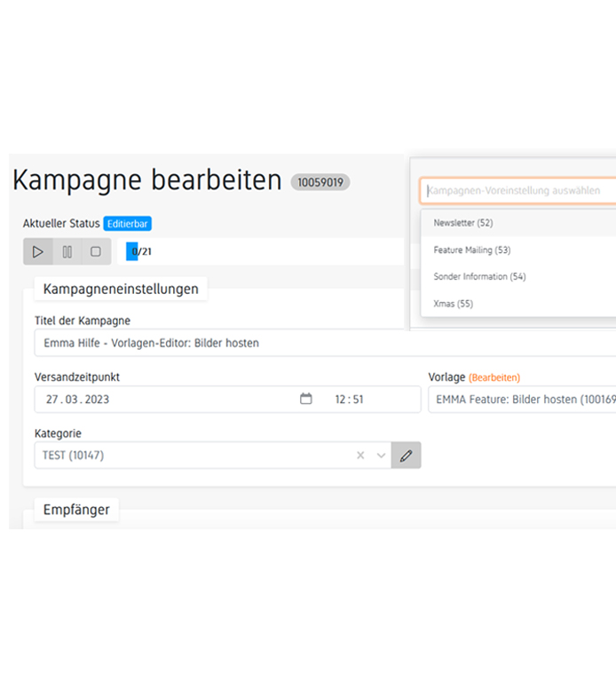616x690 pixels.
Task: Expand the Kategorie dropdown chevron
Action: pyautogui.click(x=382, y=456)
